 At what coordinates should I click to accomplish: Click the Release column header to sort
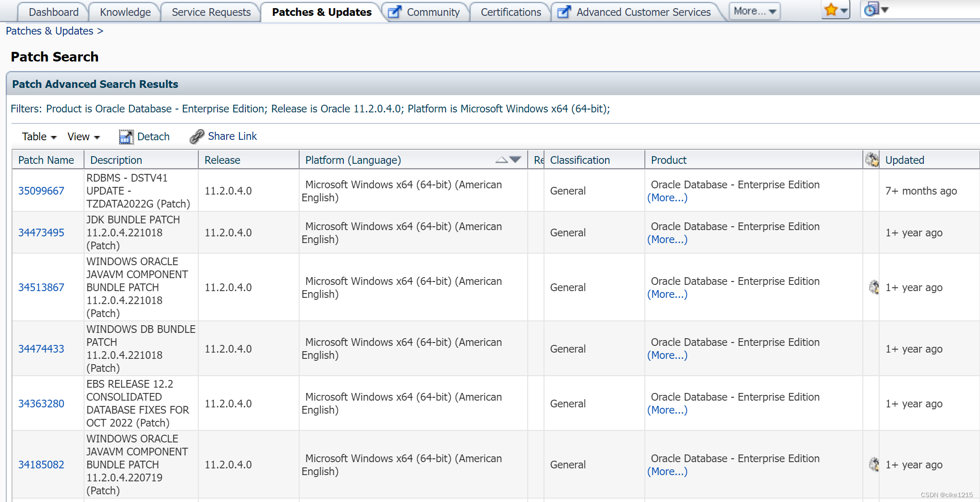point(222,159)
